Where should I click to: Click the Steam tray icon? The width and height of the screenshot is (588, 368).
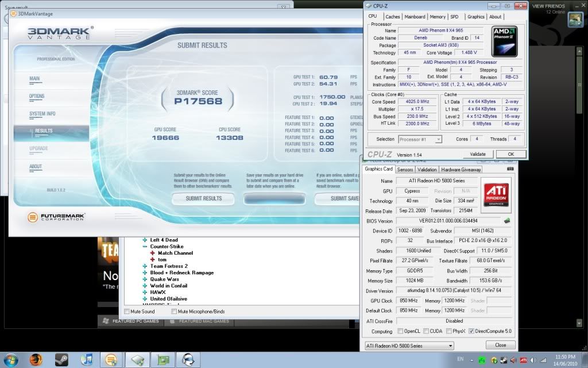click(x=504, y=361)
